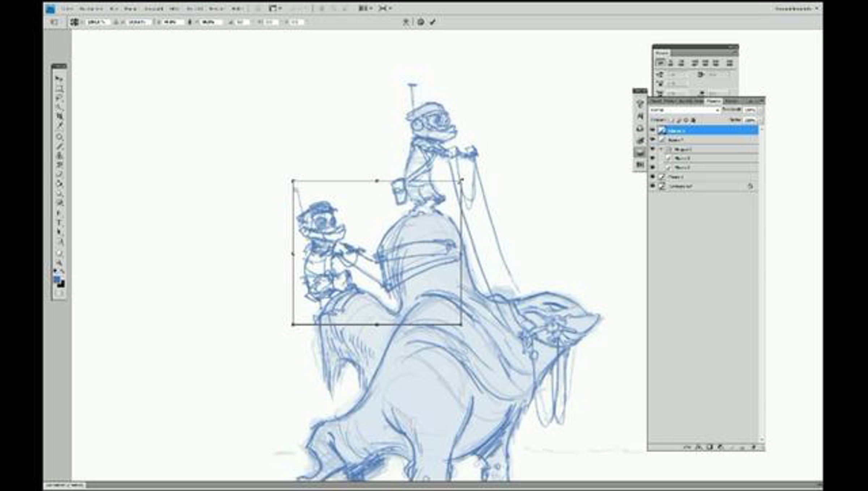
Task: Delete layer with the trash icon
Action: pos(754,447)
